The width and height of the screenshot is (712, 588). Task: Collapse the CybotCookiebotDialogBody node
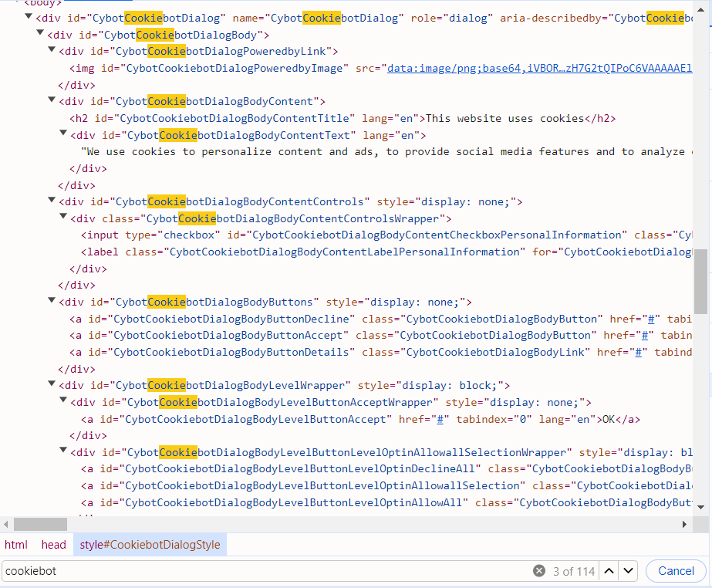click(40, 34)
